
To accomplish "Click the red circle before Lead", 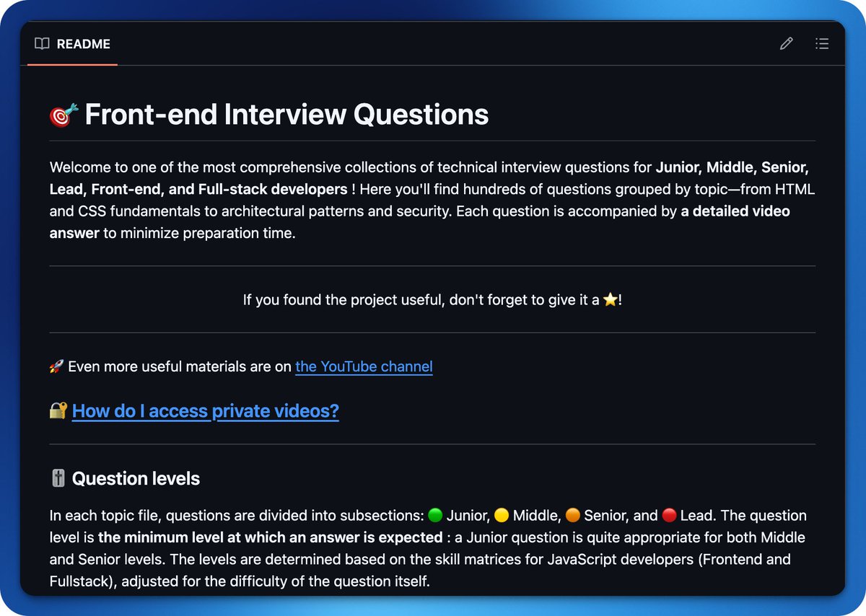I will click(x=669, y=516).
